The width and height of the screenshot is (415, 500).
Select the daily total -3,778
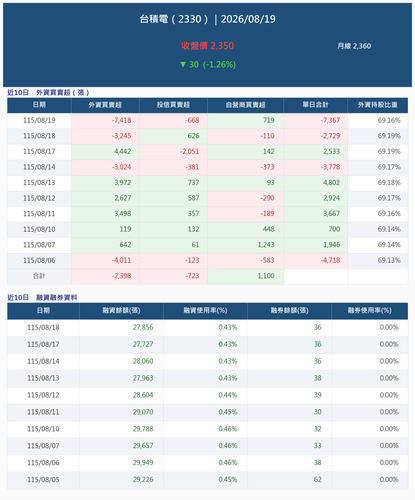coord(330,167)
